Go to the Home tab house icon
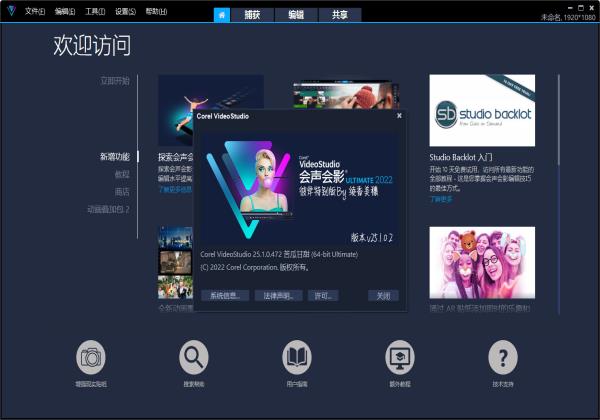The width and height of the screenshot is (600, 420). pos(222,15)
